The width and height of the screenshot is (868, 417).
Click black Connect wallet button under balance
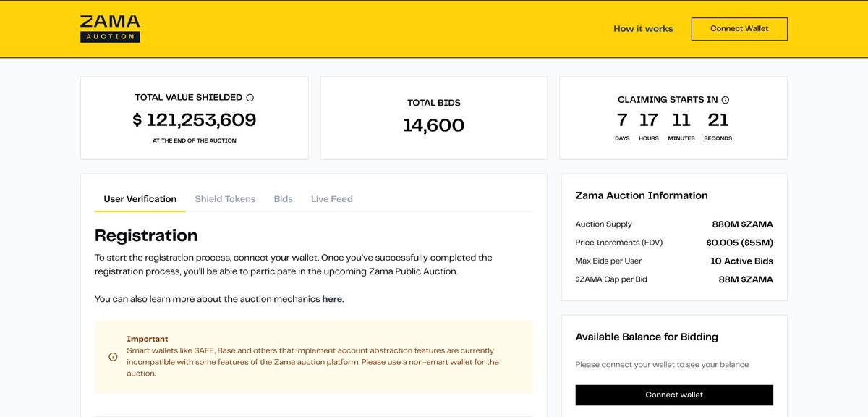(x=674, y=395)
